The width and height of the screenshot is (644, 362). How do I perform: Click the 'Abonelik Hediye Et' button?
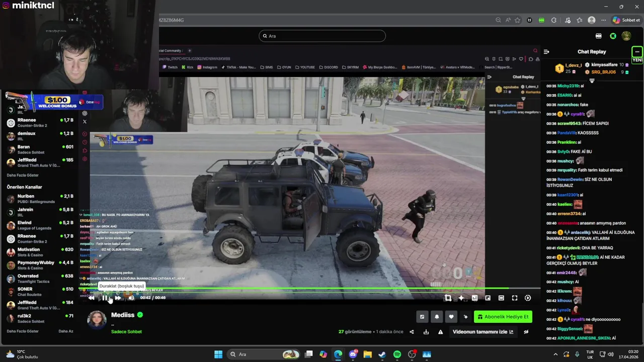[503, 317]
